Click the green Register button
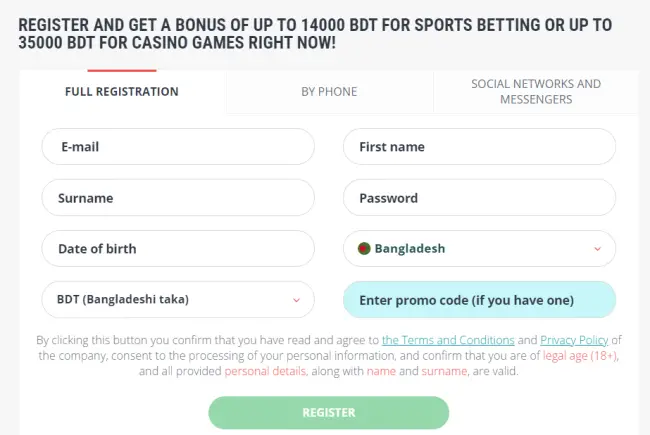 (x=328, y=412)
